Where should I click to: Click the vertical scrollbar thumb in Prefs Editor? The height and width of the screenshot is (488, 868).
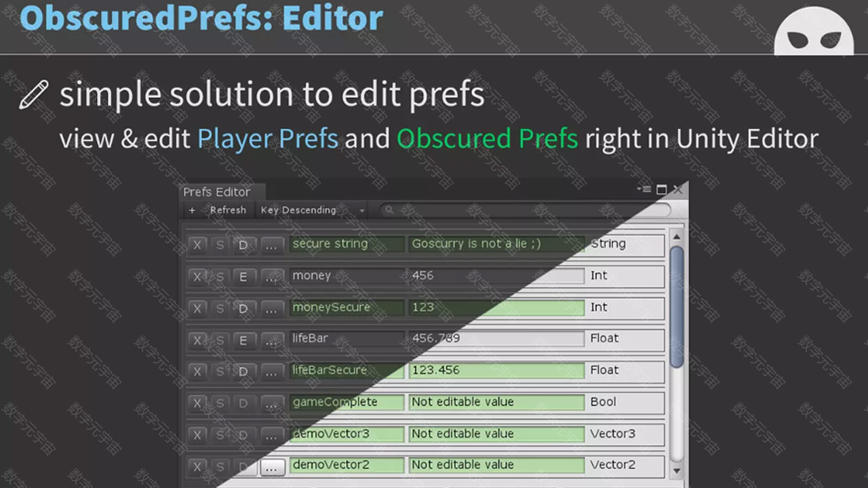[676, 307]
